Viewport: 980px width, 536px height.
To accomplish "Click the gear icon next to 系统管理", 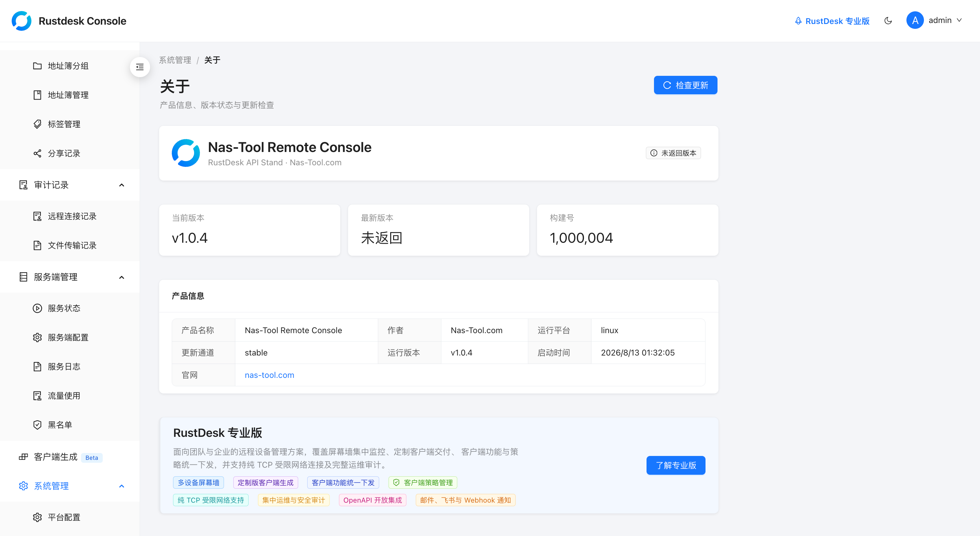I will point(23,486).
